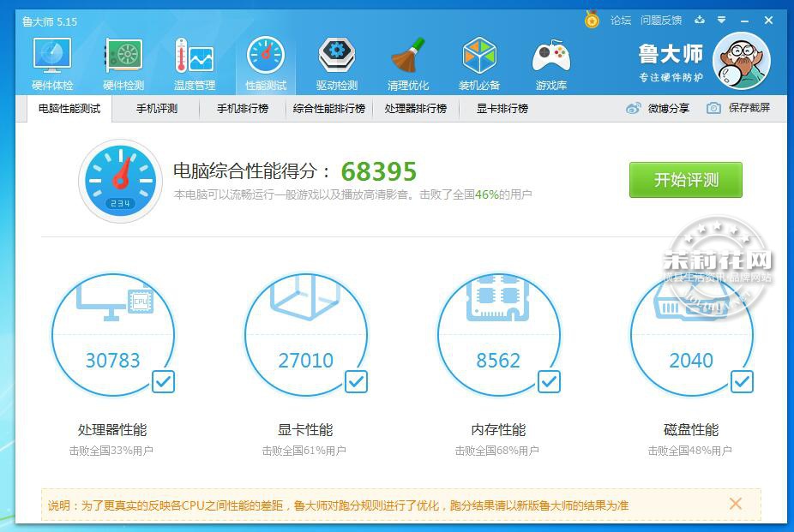The width and height of the screenshot is (794, 532).
Task: Switch to the 手机排行榜 tab
Action: tap(243, 108)
